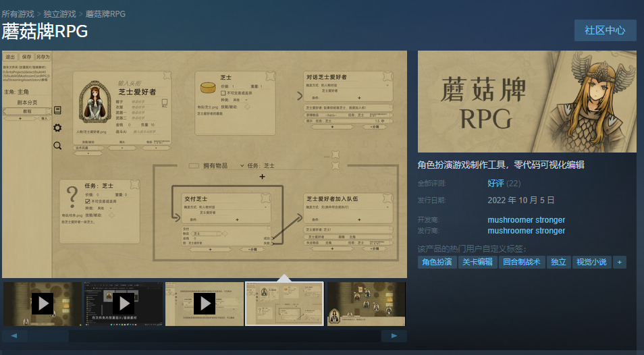Select the 角色扮演 tag
This screenshot has width=644, height=355.
tap(437, 263)
